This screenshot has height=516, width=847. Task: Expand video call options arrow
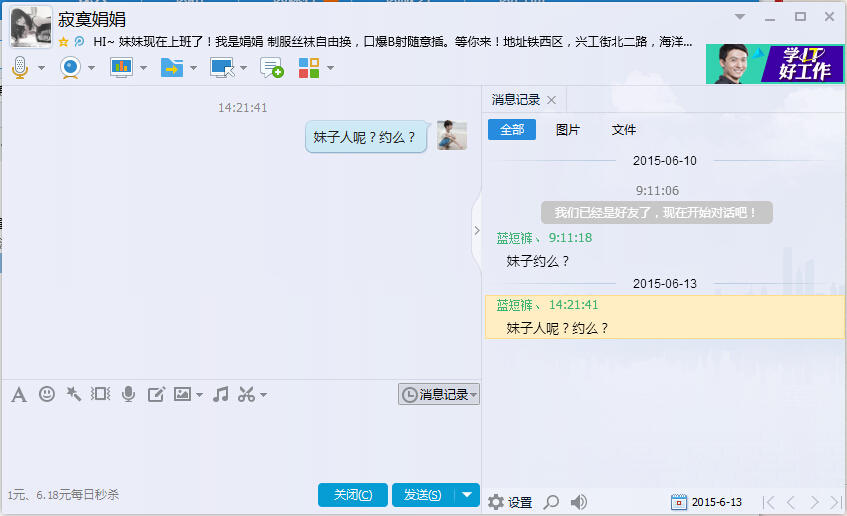91,68
